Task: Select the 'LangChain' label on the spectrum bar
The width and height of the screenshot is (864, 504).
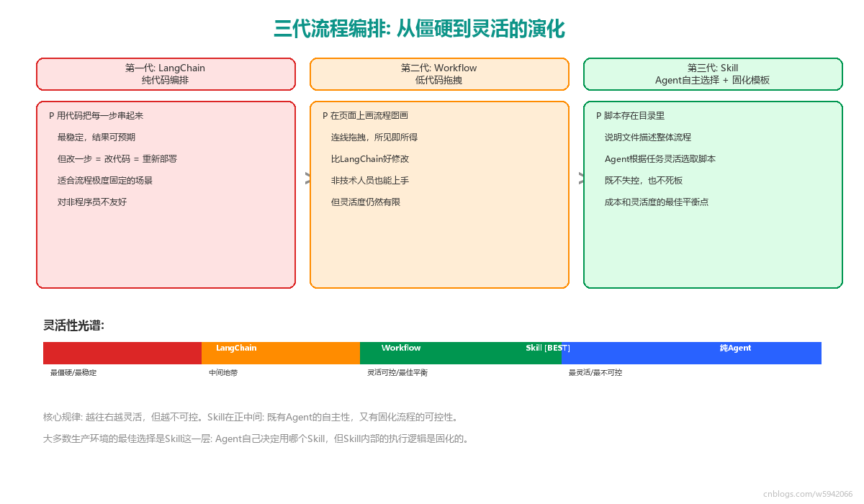Action: point(236,348)
